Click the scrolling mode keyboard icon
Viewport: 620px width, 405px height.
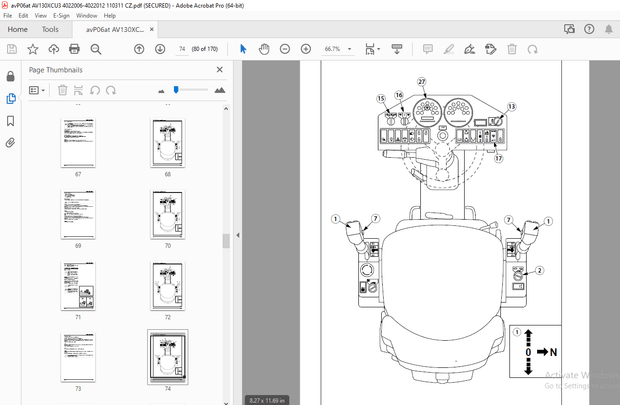pyautogui.click(x=397, y=49)
